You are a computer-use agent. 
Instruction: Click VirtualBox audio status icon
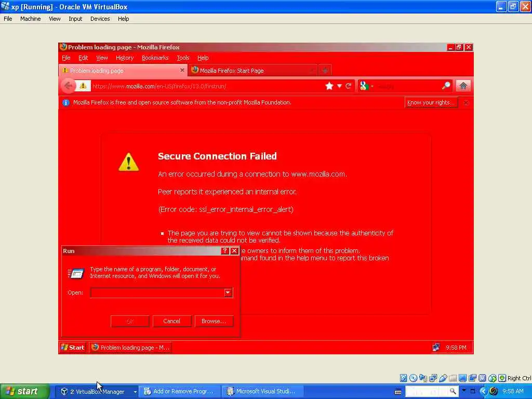click(x=423, y=378)
